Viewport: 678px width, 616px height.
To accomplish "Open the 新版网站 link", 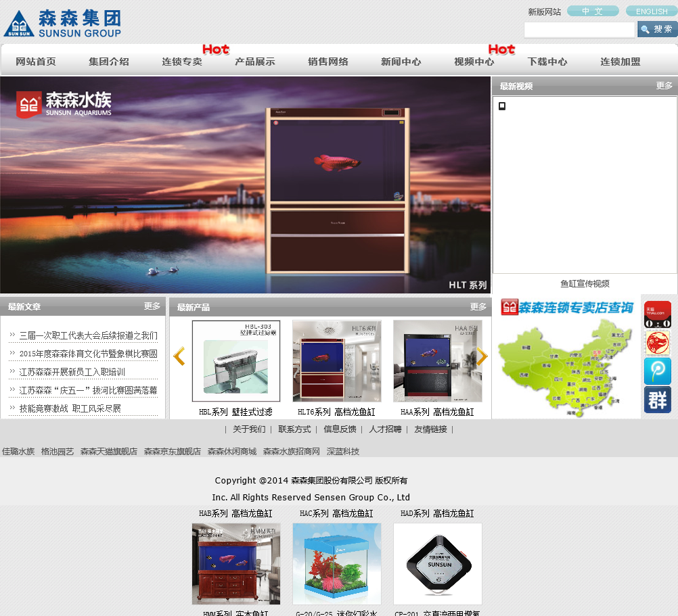I will (x=545, y=11).
